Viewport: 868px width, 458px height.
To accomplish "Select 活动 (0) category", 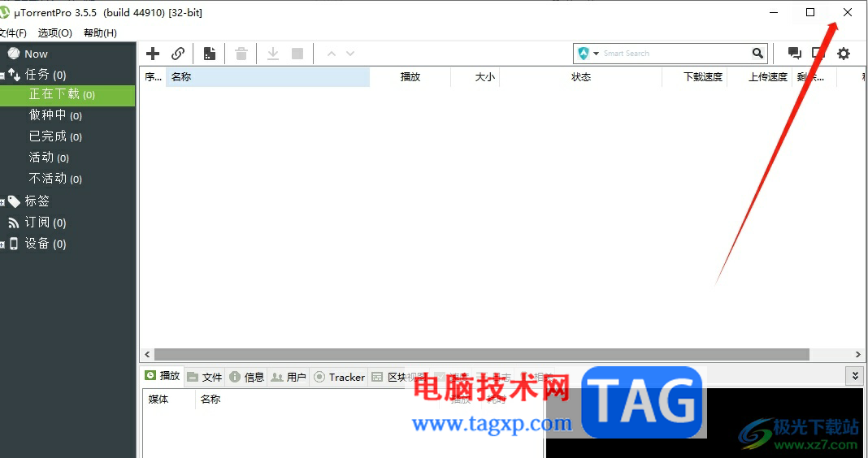I will pos(49,158).
